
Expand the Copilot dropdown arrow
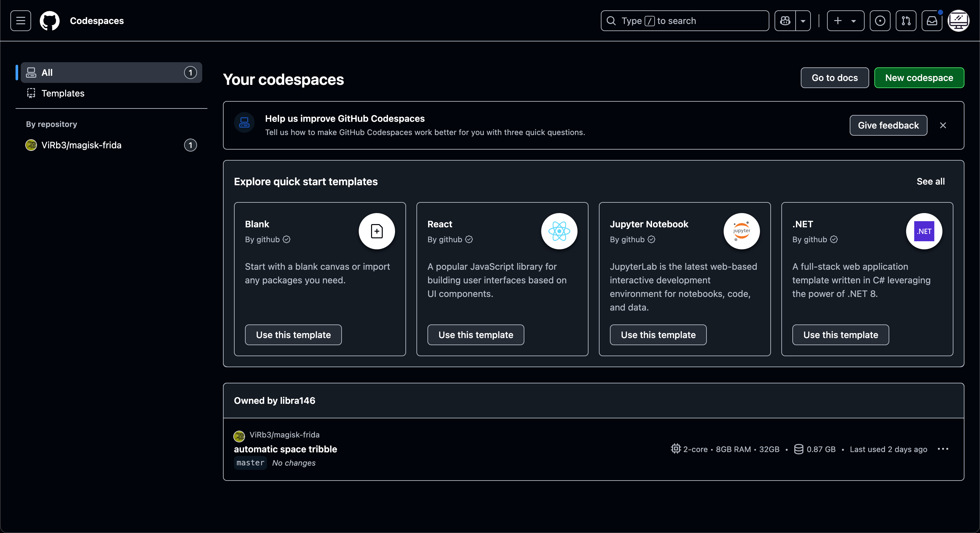[803, 20]
